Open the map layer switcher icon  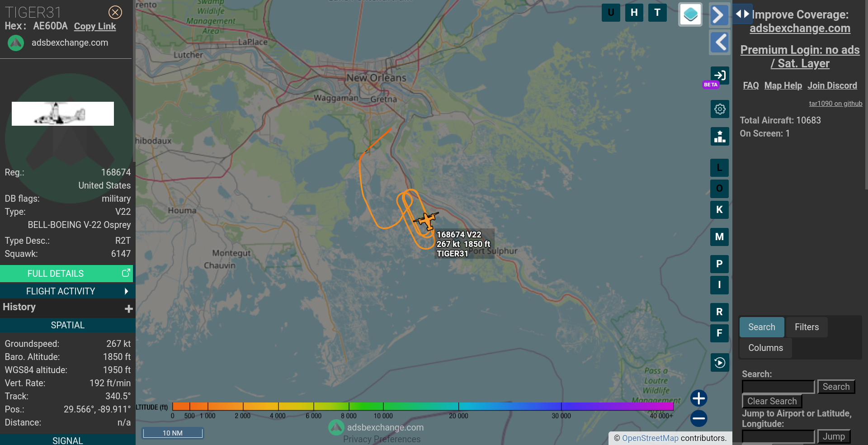point(690,14)
